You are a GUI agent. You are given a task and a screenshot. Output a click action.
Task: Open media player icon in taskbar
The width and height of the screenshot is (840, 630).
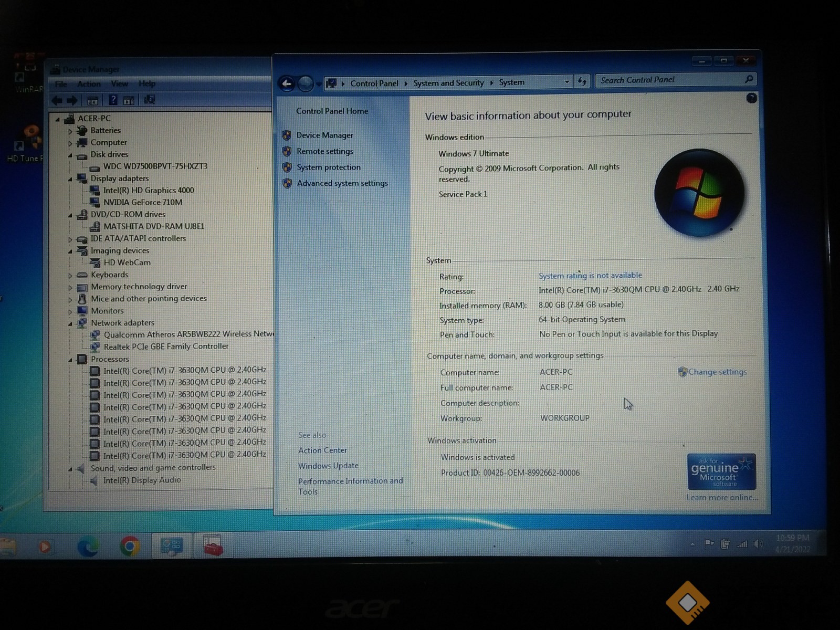click(x=45, y=547)
